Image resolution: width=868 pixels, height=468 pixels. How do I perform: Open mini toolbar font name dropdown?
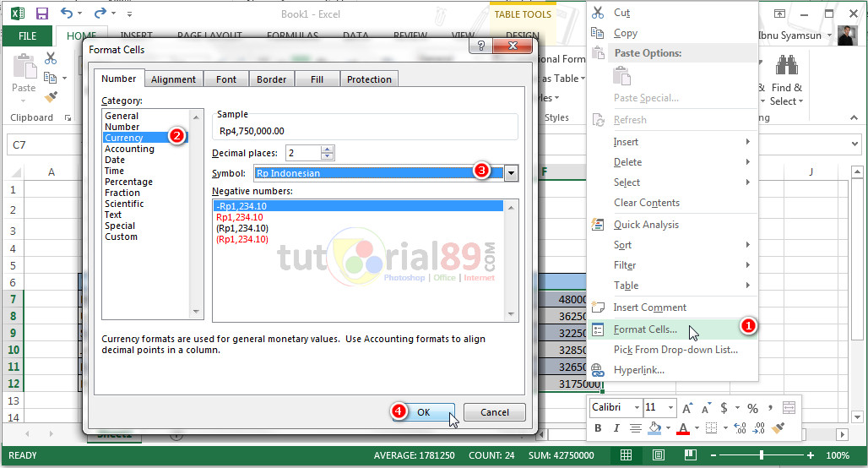(637, 408)
